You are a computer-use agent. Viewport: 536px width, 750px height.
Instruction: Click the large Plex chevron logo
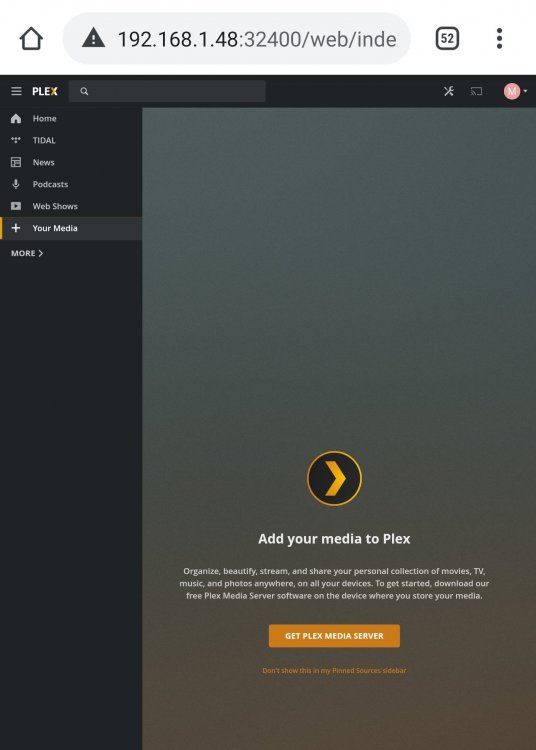[334, 478]
